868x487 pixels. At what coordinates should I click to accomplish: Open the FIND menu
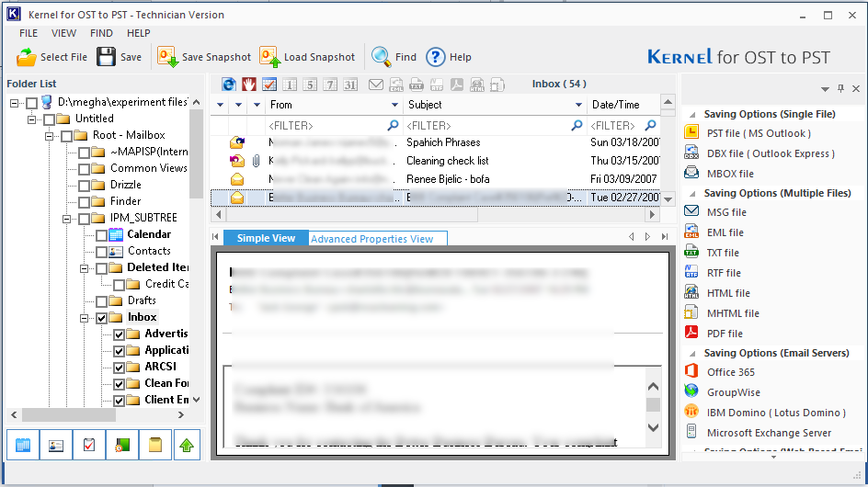click(x=101, y=33)
